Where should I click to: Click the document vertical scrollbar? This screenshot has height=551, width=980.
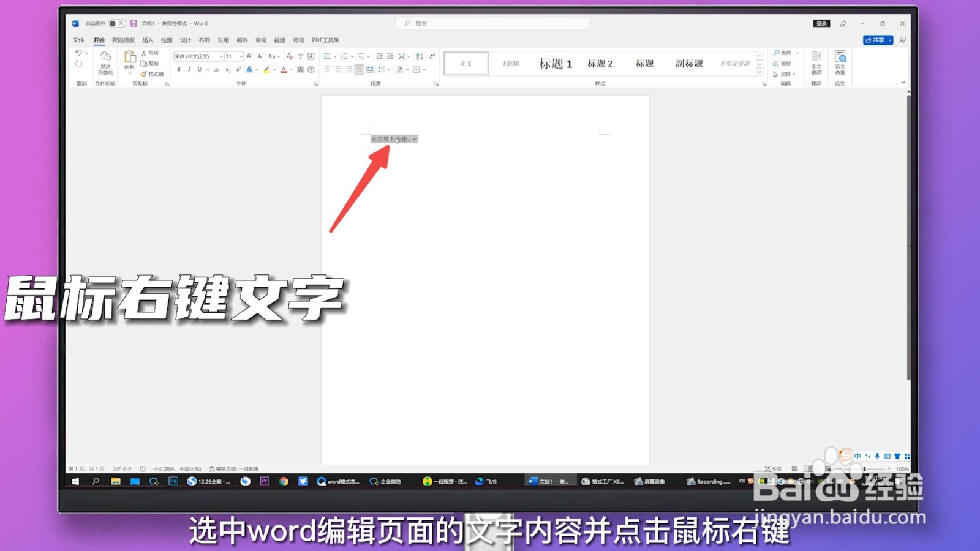point(908,237)
